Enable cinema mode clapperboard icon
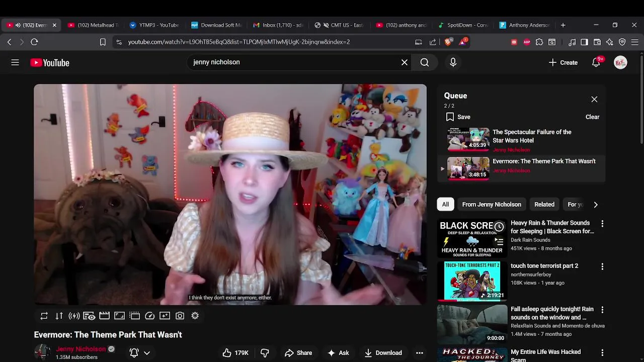 point(105,316)
